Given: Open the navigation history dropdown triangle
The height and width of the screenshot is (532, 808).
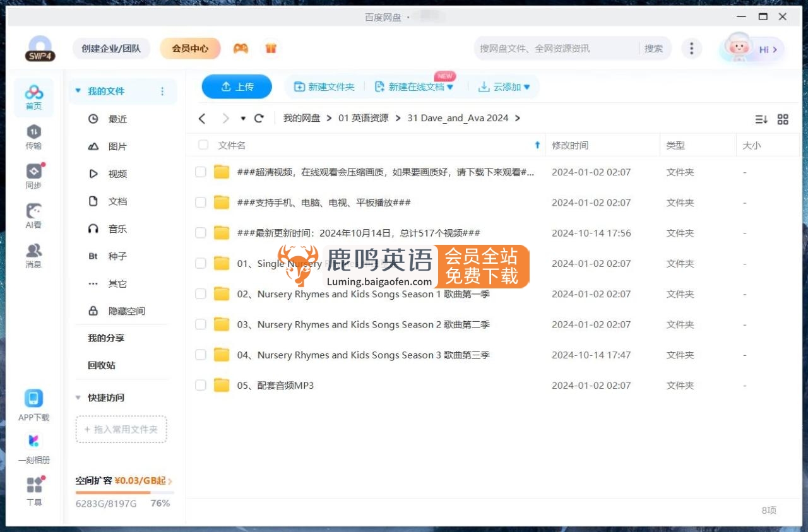Looking at the screenshot, I should pos(243,119).
